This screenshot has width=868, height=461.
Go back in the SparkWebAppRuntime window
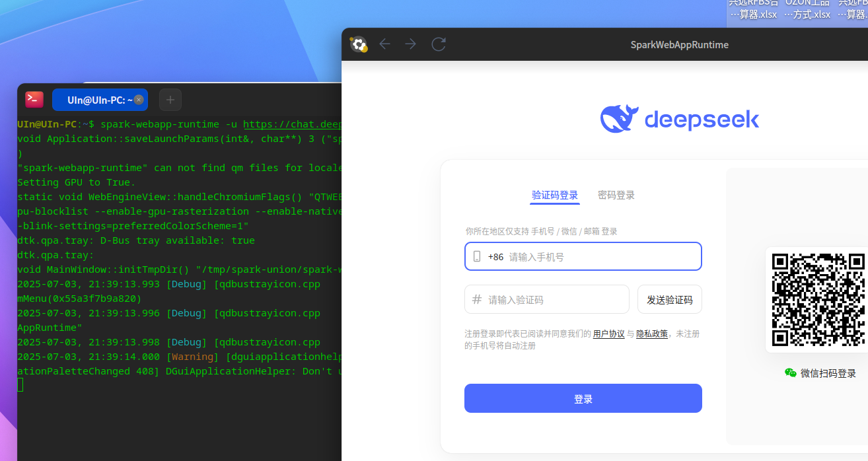pos(384,44)
